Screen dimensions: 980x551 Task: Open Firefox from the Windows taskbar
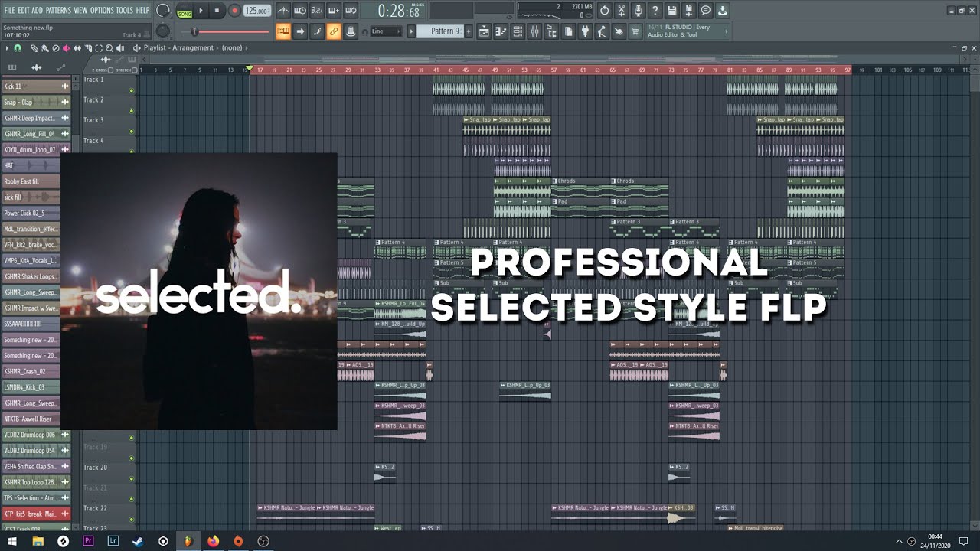(x=213, y=541)
